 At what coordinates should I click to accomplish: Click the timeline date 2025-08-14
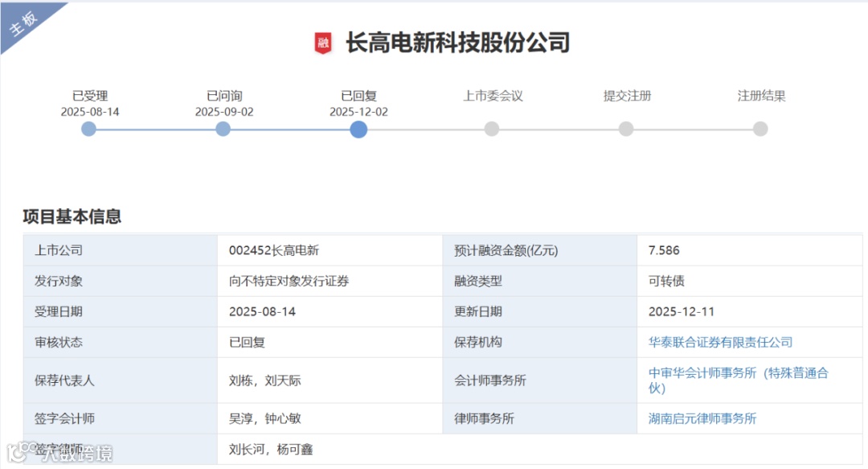(90, 112)
